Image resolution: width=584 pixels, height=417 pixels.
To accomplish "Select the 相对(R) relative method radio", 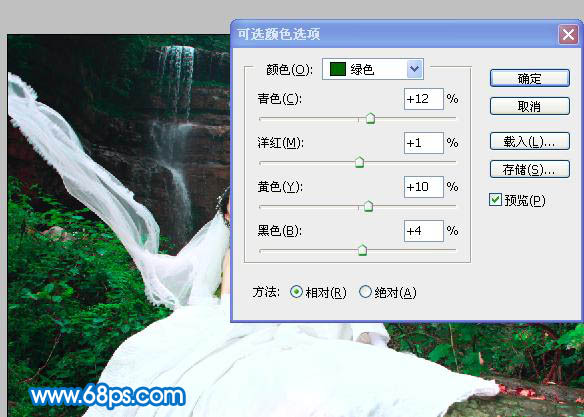I will click(x=296, y=292).
